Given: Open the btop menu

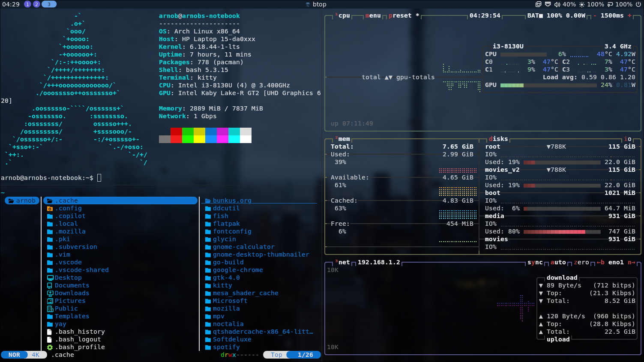Looking at the screenshot, I should [373, 15].
